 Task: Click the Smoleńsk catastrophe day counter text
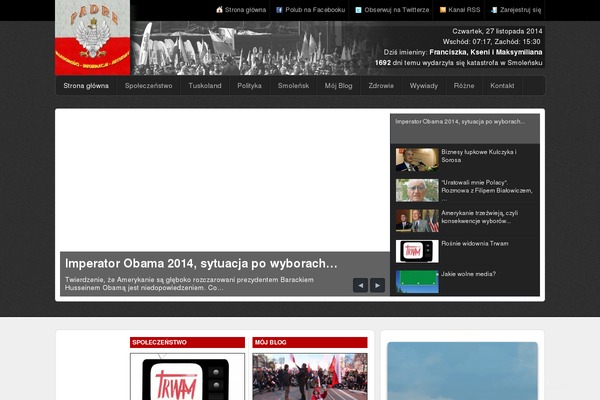point(458,63)
